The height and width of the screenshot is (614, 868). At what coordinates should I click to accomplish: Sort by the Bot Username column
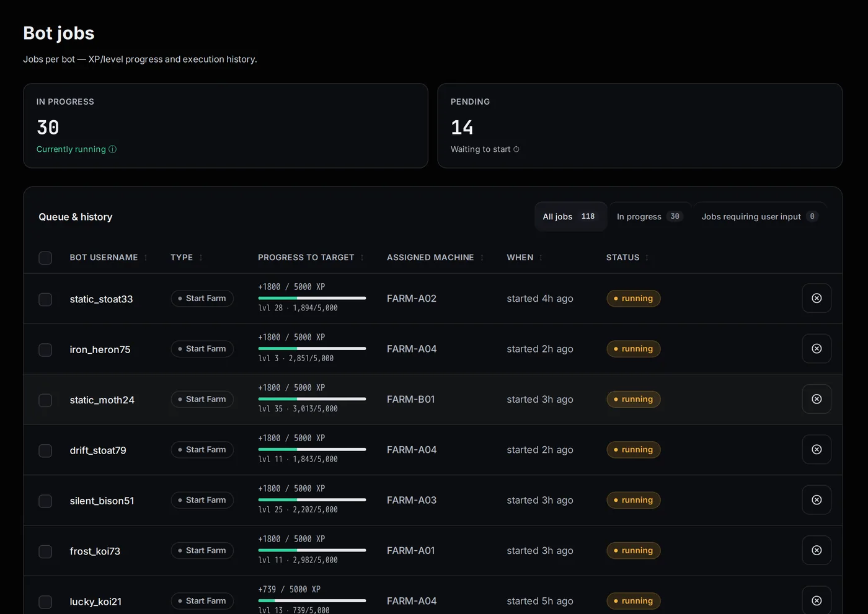point(108,257)
